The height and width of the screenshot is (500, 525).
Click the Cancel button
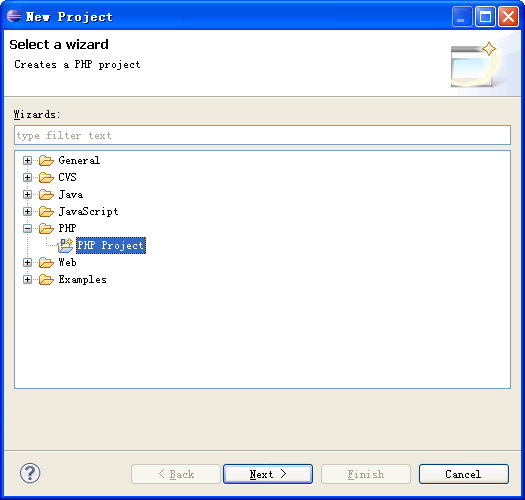pyautogui.click(x=464, y=474)
